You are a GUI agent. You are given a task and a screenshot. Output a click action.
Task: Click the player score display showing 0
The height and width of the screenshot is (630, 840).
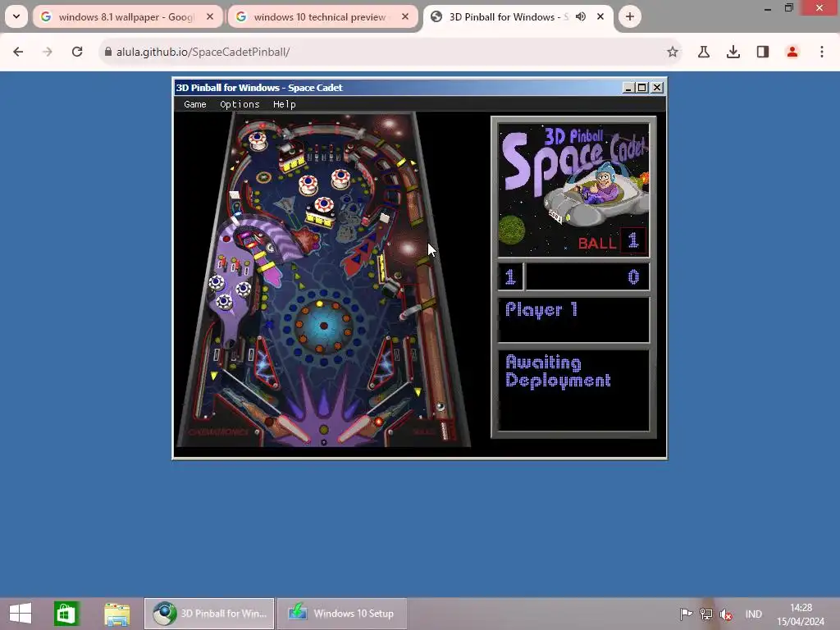[x=588, y=277]
